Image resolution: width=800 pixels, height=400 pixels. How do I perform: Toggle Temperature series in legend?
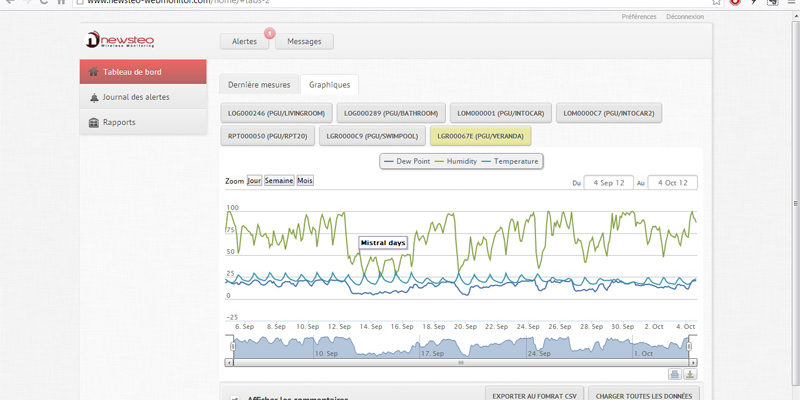pos(509,161)
